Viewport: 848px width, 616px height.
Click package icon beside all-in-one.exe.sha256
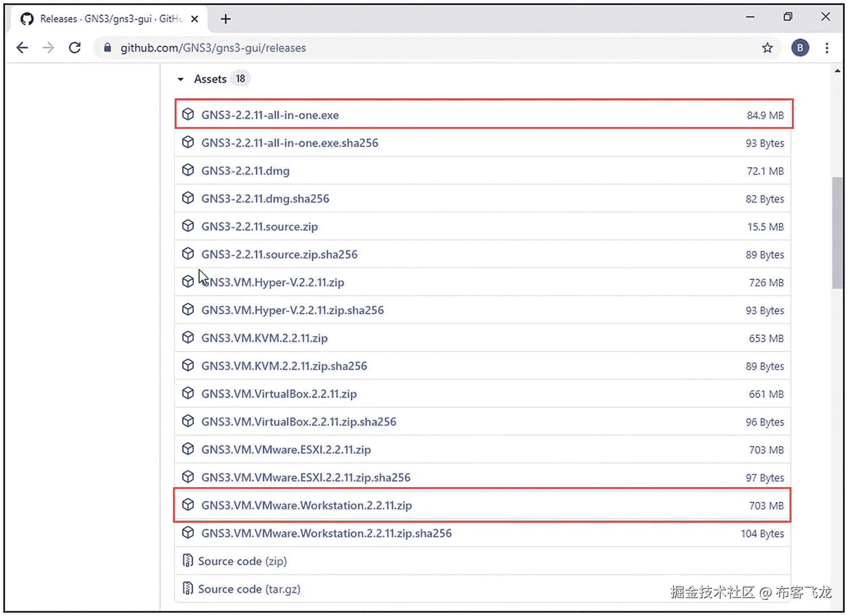(188, 142)
